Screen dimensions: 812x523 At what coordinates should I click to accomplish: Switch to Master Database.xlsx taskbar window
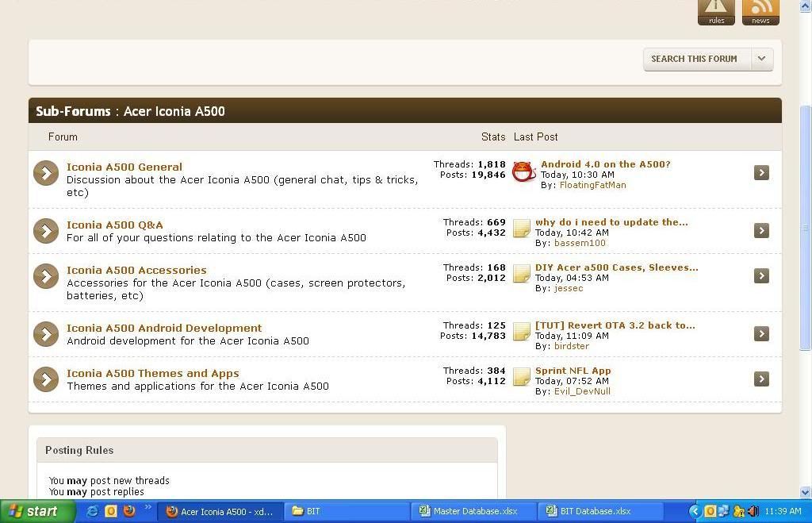(x=473, y=511)
